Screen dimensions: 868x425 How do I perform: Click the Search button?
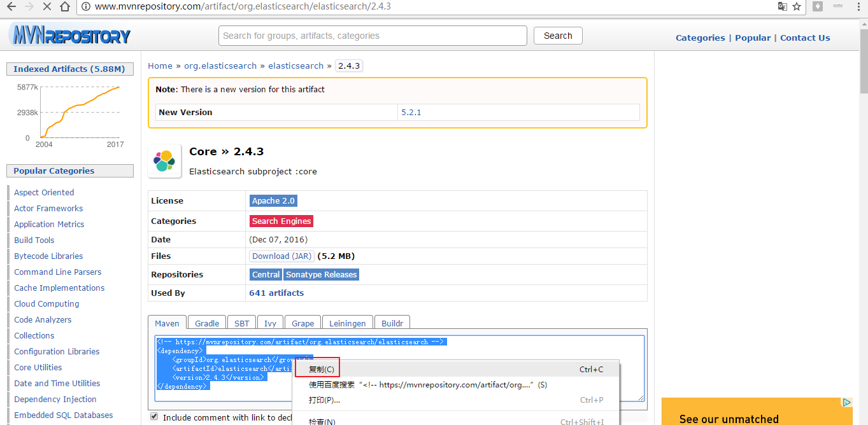(x=558, y=36)
